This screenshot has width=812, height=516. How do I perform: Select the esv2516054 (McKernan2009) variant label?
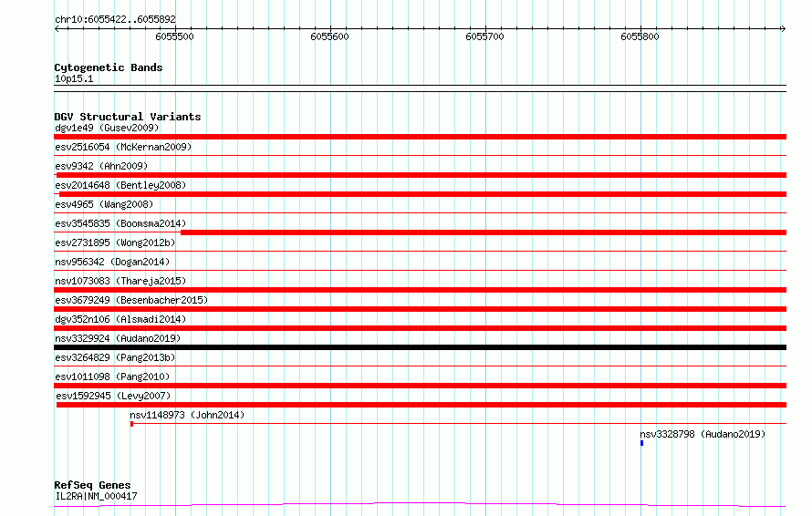pos(123,147)
